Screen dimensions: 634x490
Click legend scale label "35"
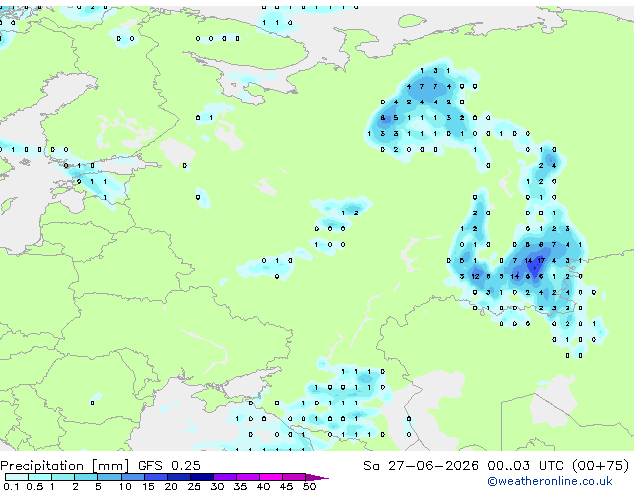click(240, 486)
